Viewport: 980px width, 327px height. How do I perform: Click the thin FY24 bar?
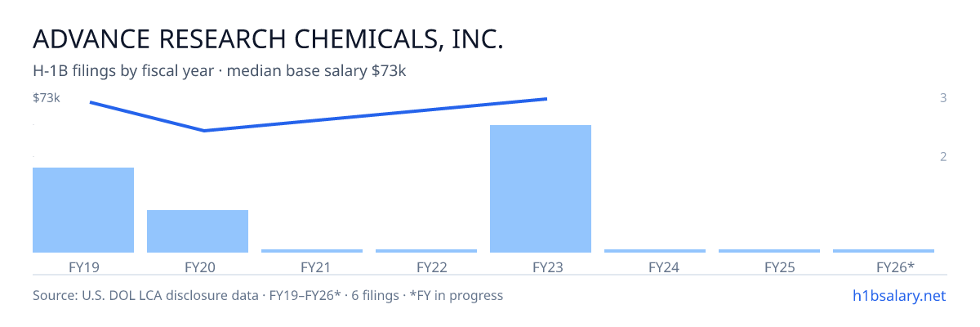[655, 251]
